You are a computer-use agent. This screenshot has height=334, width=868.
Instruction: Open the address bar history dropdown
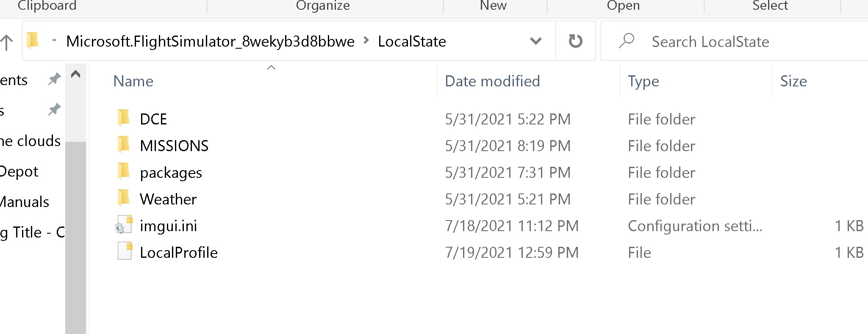click(536, 41)
